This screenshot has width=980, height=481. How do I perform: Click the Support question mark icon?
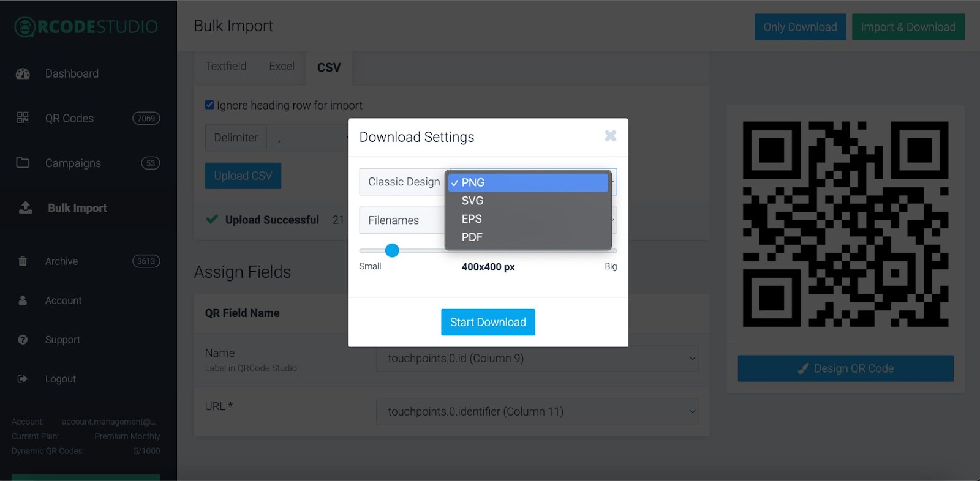coord(23,340)
